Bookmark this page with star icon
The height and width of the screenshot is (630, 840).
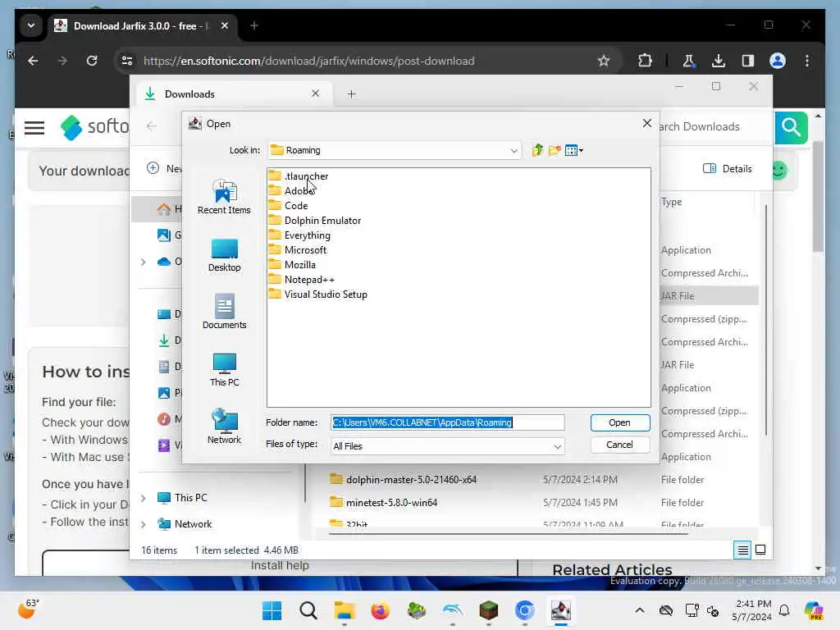point(604,61)
